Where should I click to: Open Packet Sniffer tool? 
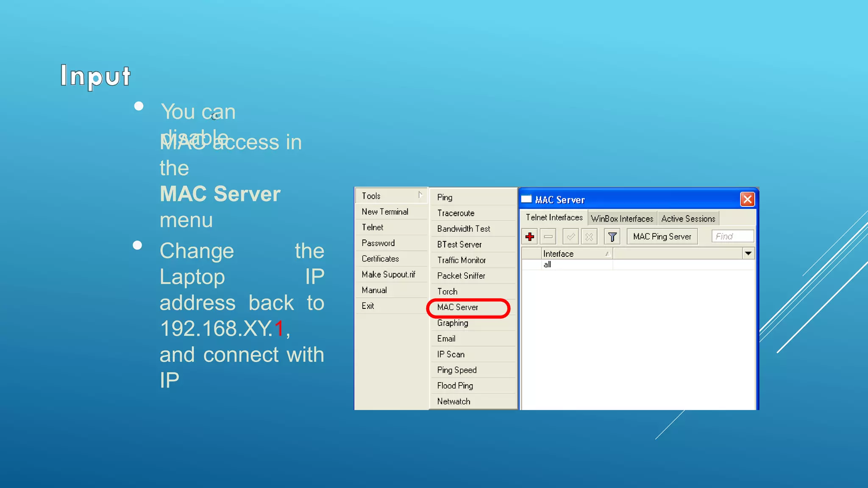473,276
